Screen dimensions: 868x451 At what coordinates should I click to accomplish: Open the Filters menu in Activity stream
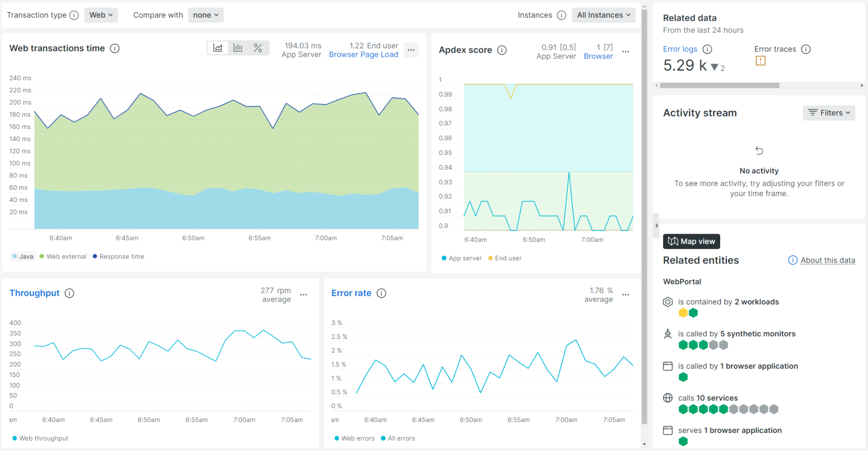point(829,113)
